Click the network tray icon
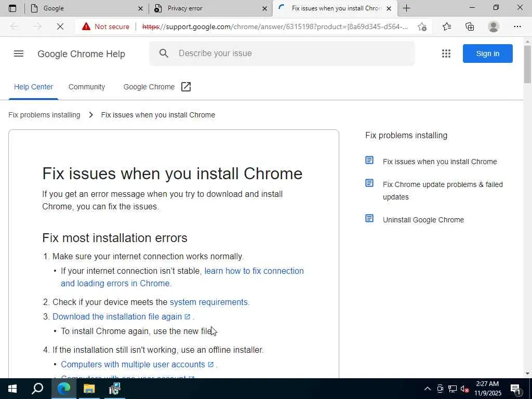 click(x=453, y=389)
